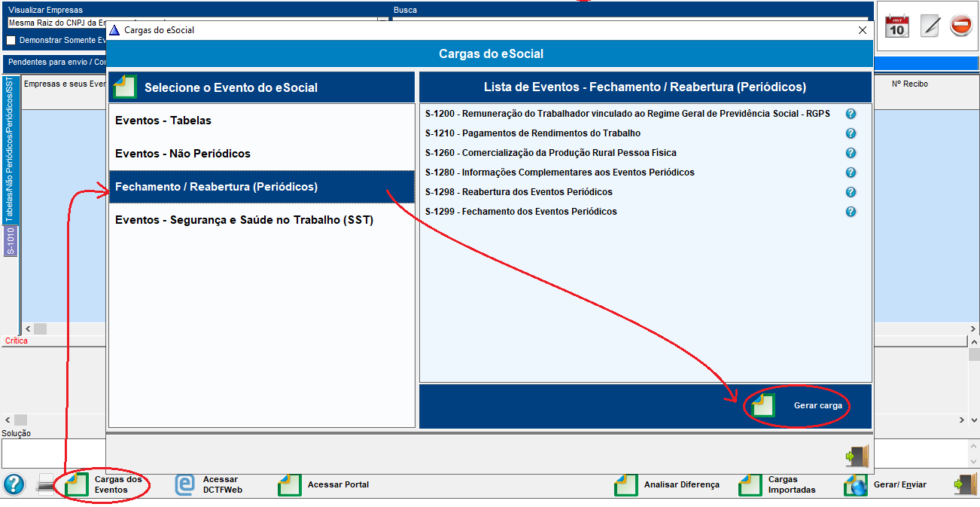Open Acessar DCTFWeb
This screenshot has height=507, width=980.
tap(208, 484)
